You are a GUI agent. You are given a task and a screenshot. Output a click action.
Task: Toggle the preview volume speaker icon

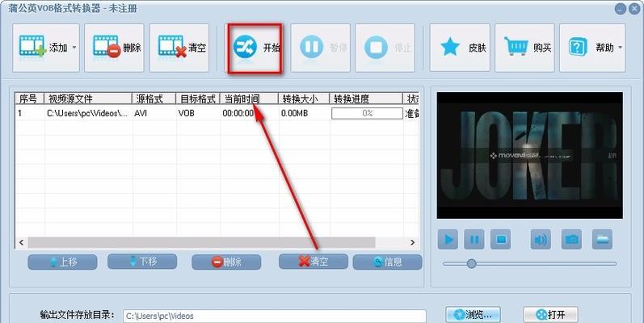coord(541,239)
